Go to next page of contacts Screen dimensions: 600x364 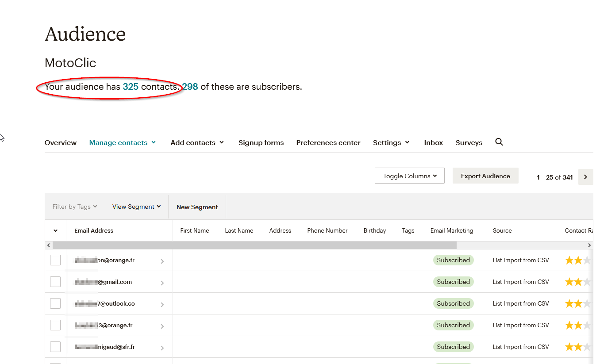point(585,177)
